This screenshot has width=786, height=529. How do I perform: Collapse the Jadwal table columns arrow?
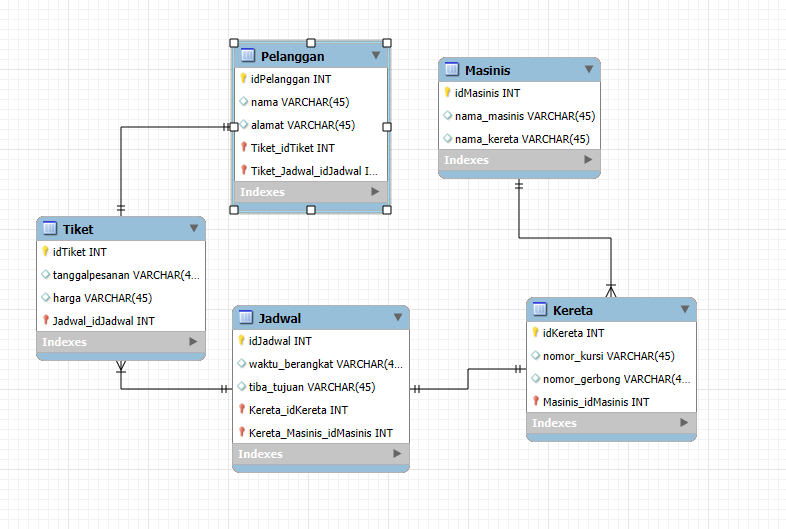(x=398, y=317)
